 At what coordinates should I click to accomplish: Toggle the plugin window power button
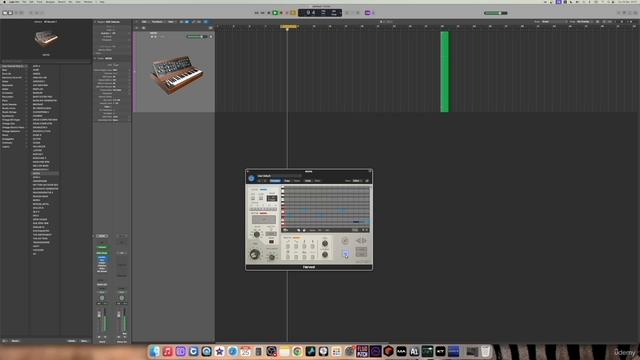[x=251, y=178]
